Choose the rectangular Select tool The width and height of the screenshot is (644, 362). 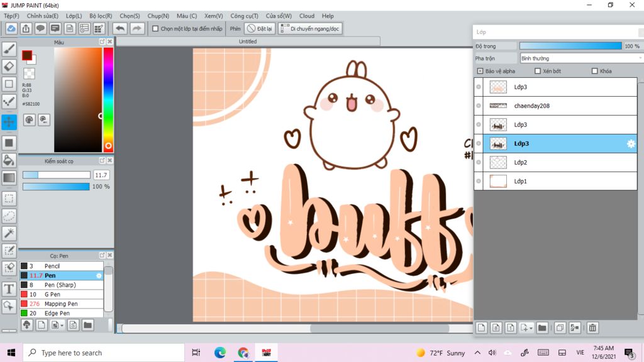tap(9, 199)
